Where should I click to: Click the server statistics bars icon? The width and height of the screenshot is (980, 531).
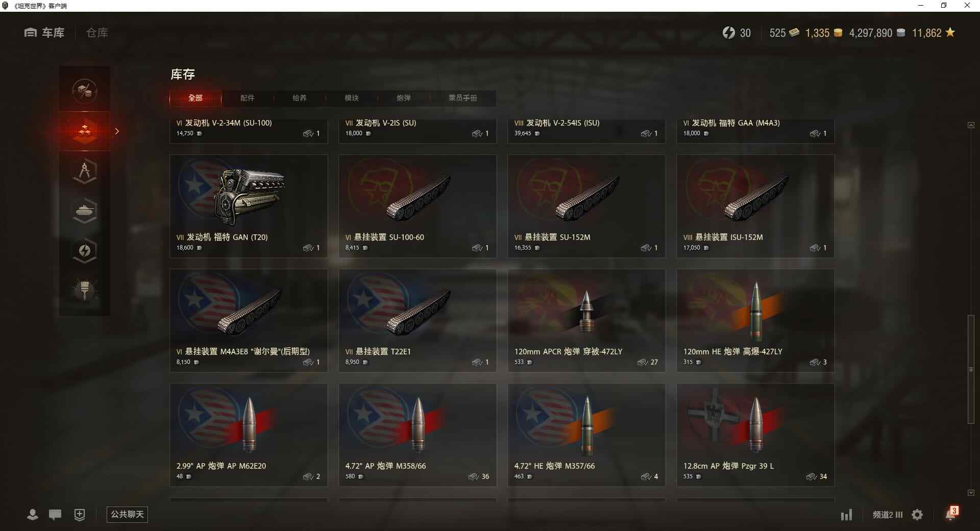[846, 515]
